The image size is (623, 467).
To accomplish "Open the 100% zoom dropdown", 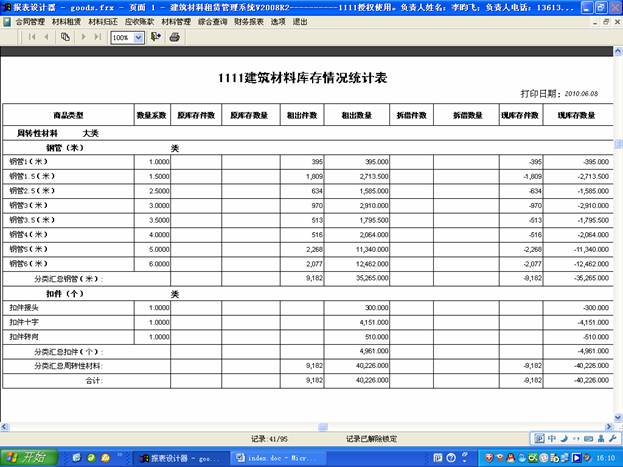I will point(139,37).
